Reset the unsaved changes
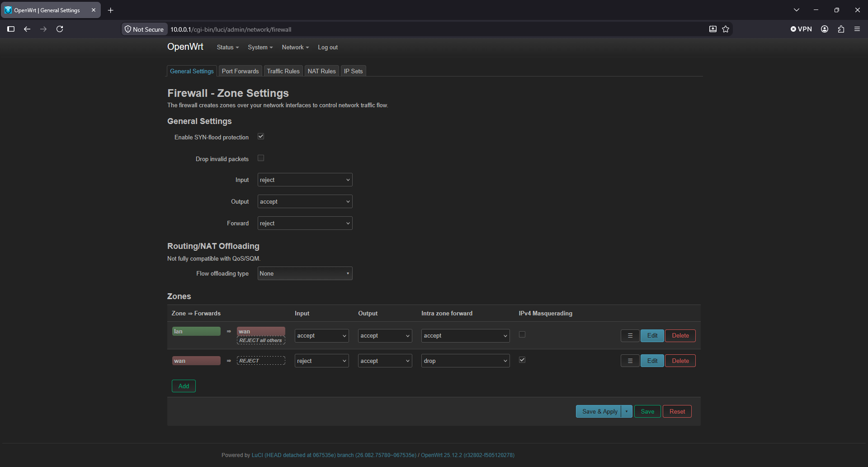Image resolution: width=868 pixels, height=467 pixels. pos(677,411)
